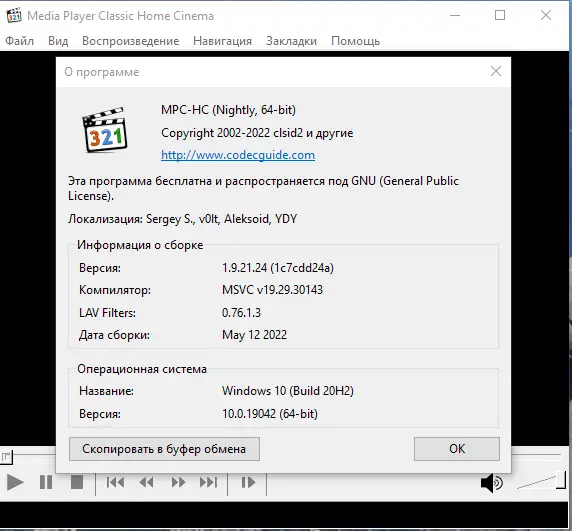This screenshot has height=531, width=572.
Task: Click the MPC-HC 321 clapperboard logo
Action: tap(104, 130)
